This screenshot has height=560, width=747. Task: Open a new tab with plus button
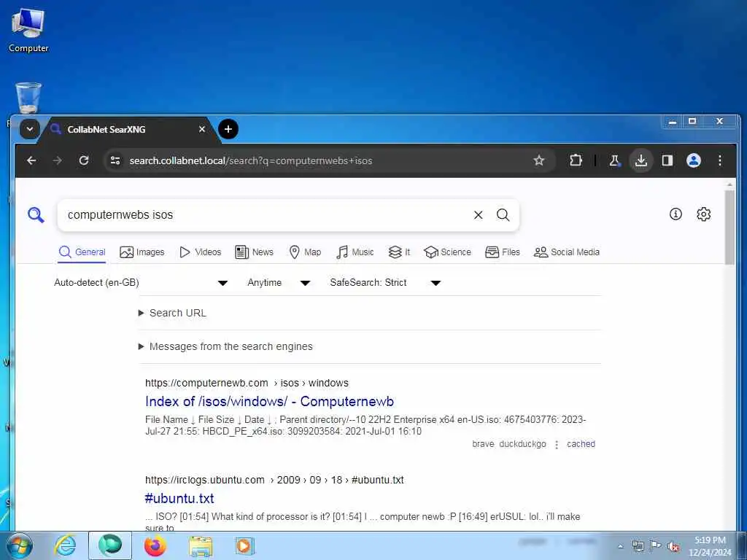pos(228,129)
